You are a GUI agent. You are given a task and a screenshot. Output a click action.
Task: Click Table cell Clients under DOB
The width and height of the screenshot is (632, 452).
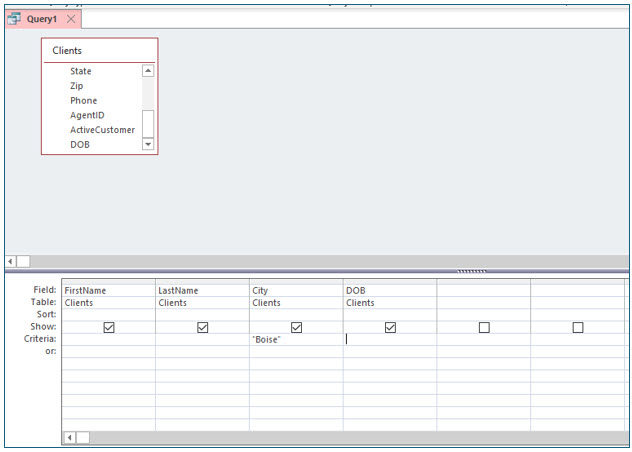(390, 303)
